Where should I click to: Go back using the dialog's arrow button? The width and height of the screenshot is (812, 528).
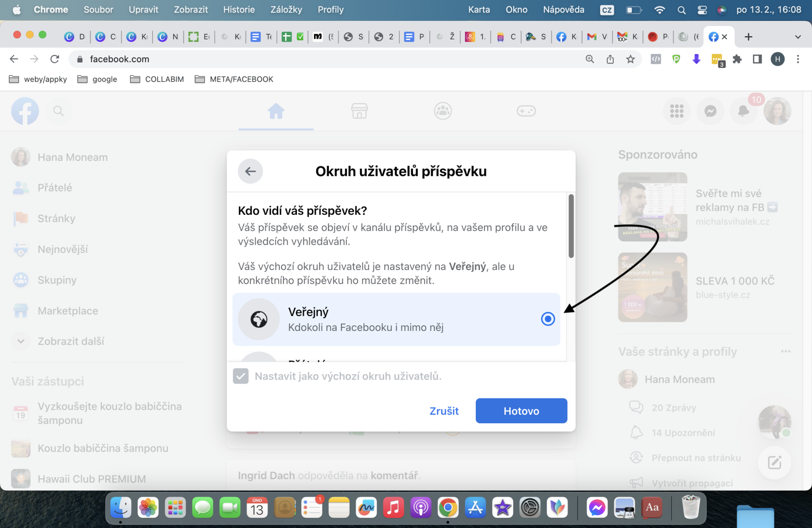coord(250,171)
